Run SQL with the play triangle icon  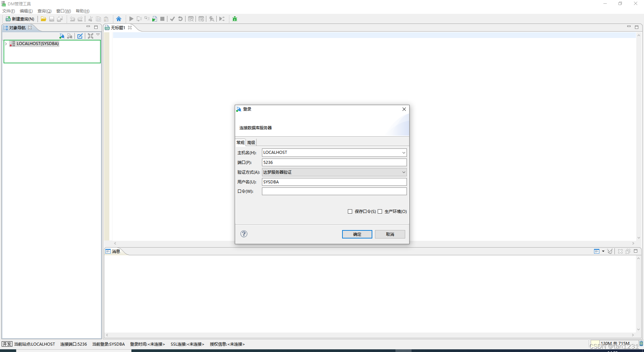131,19
